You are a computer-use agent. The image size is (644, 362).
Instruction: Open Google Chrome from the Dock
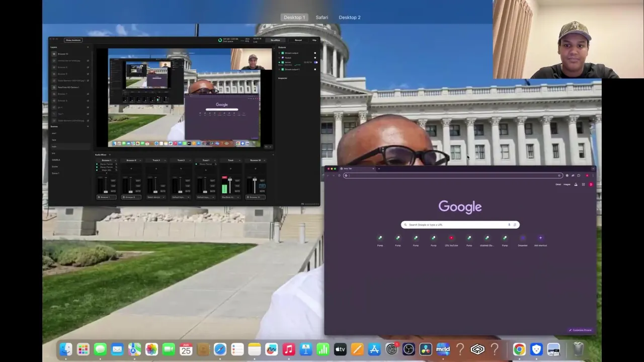pyautogui.click(x=519, y=349)
